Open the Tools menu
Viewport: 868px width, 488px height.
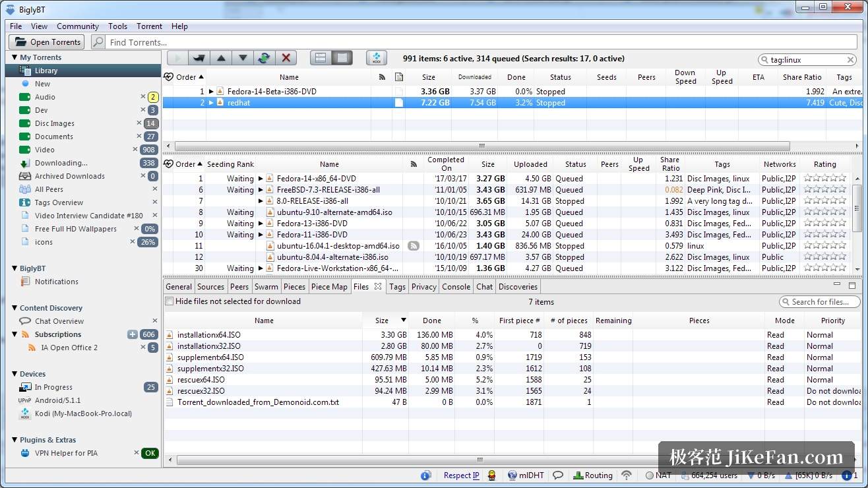pos(118,26)
